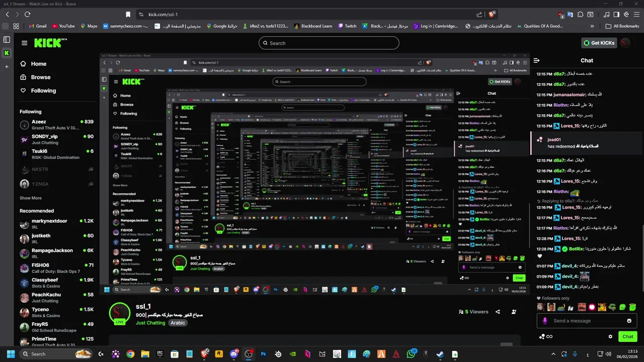This screenshot has width=644, height=362.
Task: Click the Send a message field
Action: click(x=587, y=321)
